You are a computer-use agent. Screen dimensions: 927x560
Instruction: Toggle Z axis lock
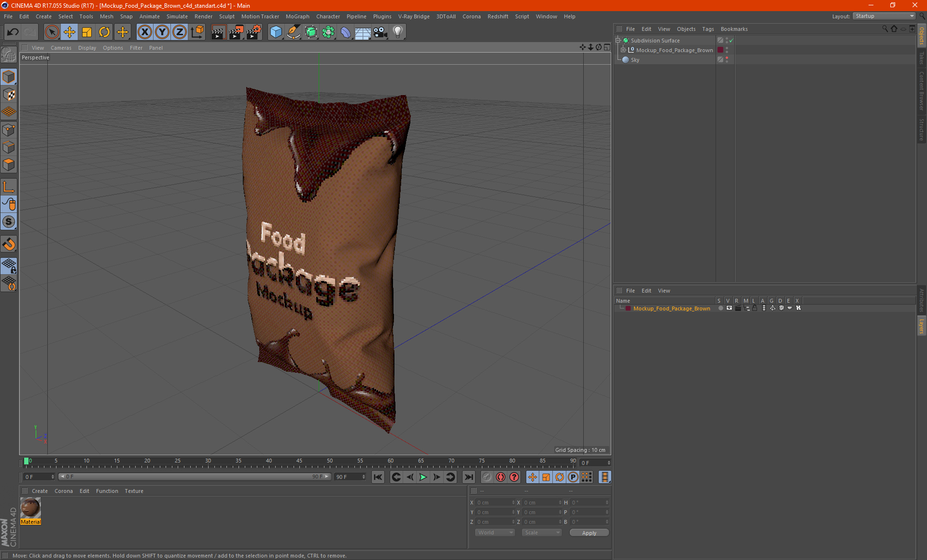[x=180, y=32]
